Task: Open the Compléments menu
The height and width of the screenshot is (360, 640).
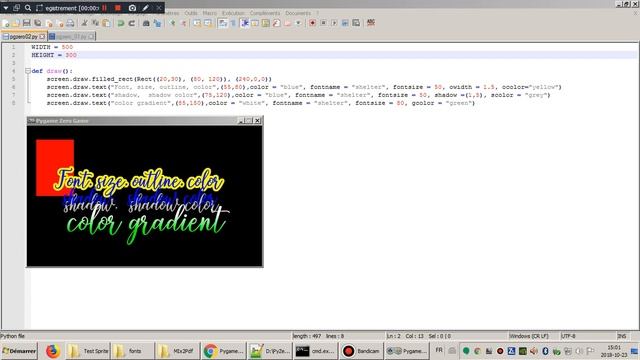Action: (x=264, y=13)
